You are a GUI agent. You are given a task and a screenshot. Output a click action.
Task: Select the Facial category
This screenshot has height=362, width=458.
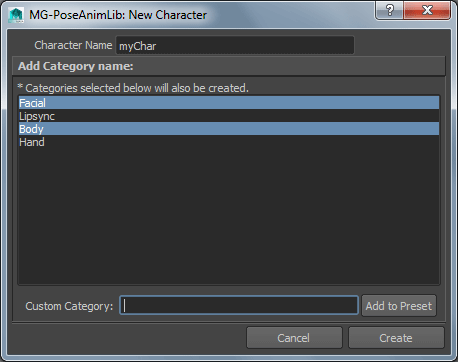[229, 103]
